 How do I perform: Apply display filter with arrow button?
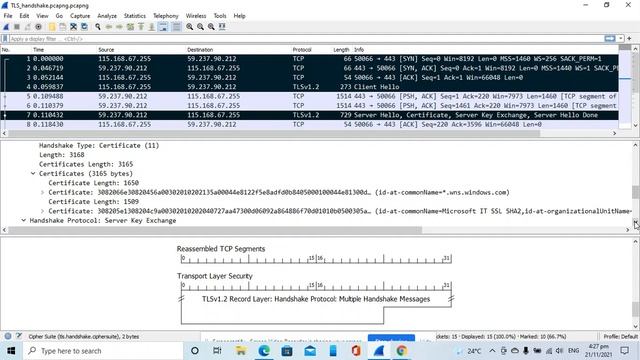pos(610,38)
